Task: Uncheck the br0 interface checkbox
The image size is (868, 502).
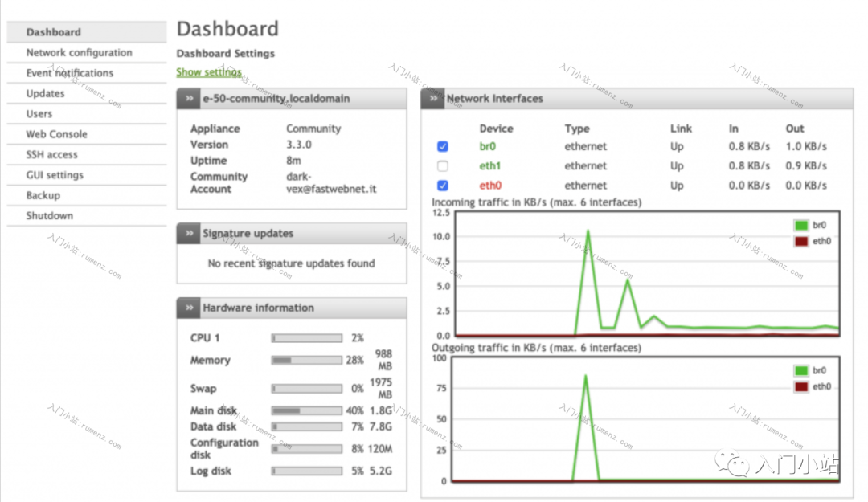Action: [442, 147]
